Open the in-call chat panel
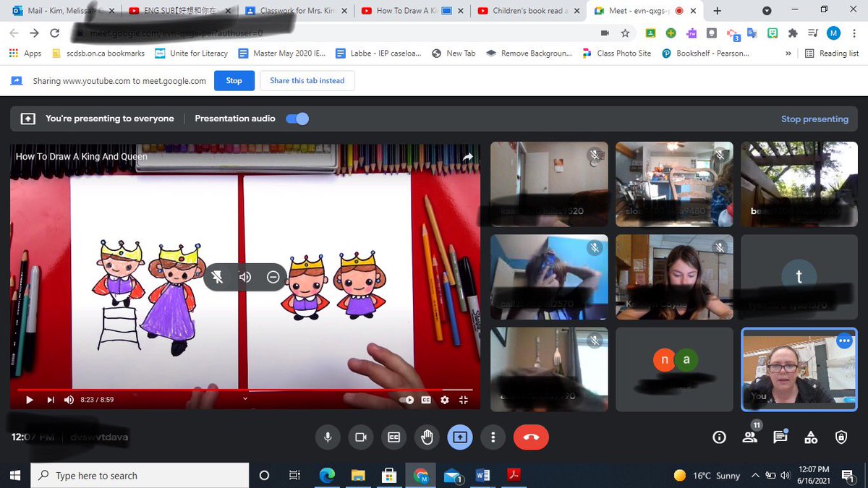 tap(780, 437)
